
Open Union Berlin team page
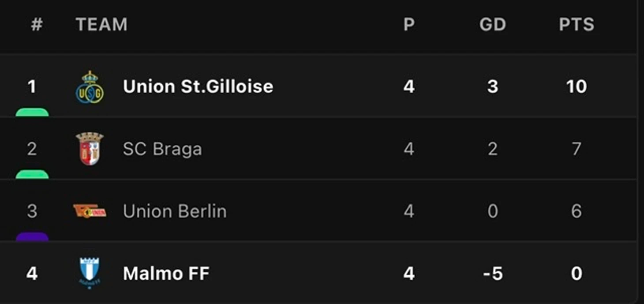pos(175,211)
